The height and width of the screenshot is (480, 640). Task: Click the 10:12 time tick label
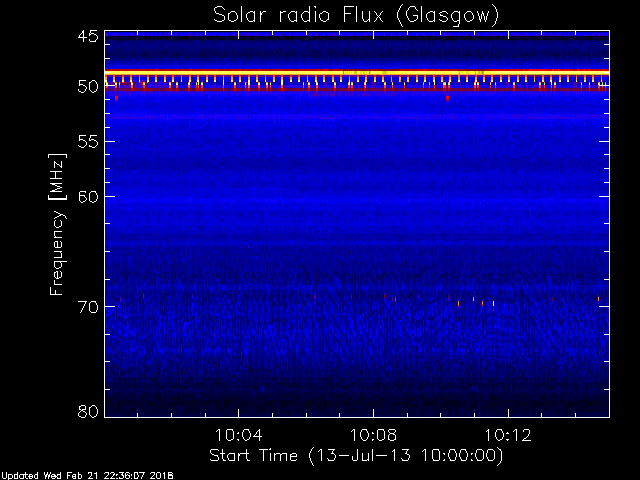508,436
